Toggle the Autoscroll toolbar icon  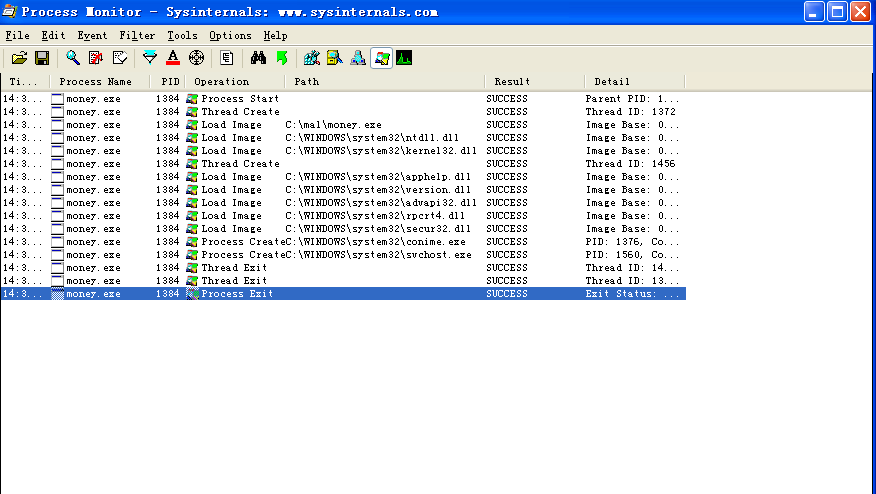[96, 58]
